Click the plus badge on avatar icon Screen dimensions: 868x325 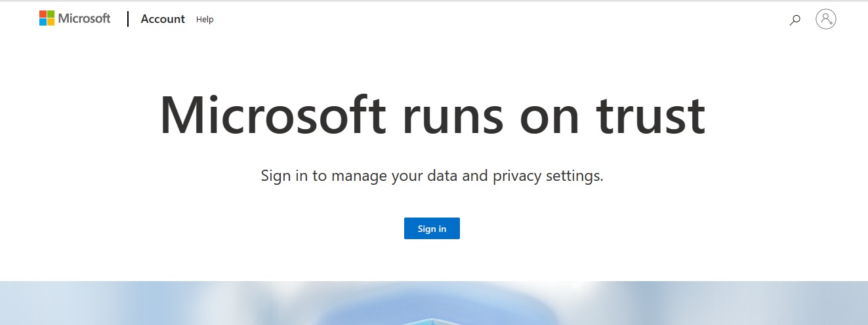coord(831,22)
